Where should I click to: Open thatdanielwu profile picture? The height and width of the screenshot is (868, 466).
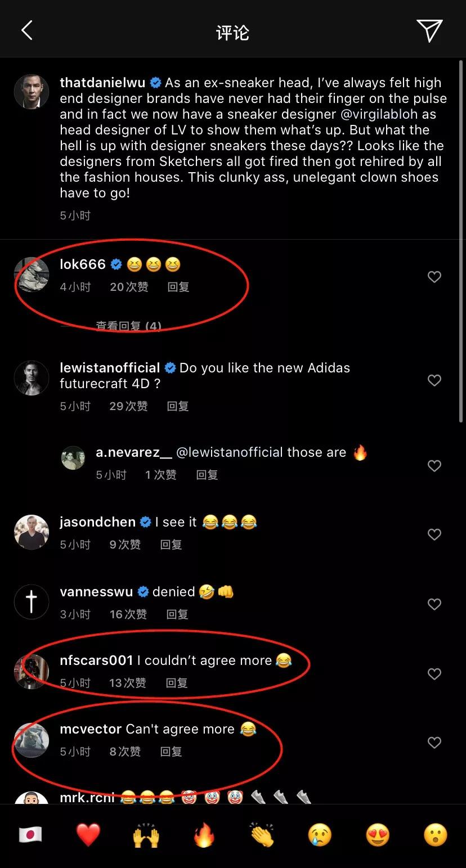[31, 91]
